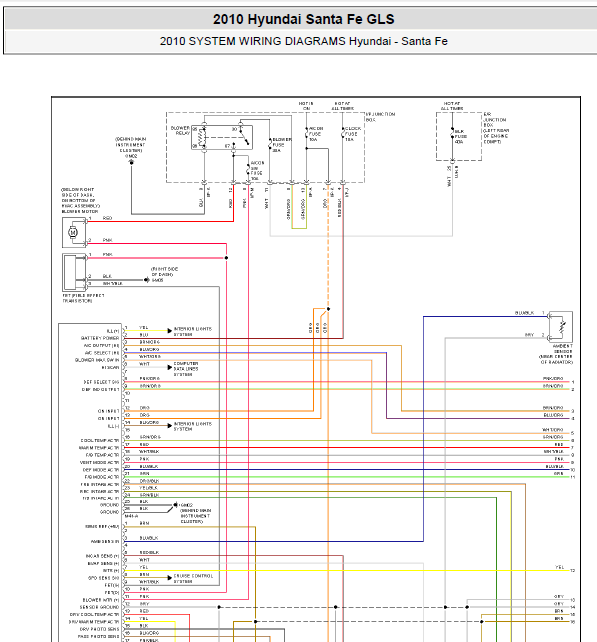Screen dimensions: 597x642
Task: Click the BLOWER FUSE label
Action: pyautogui.click(x=282, y=145)
